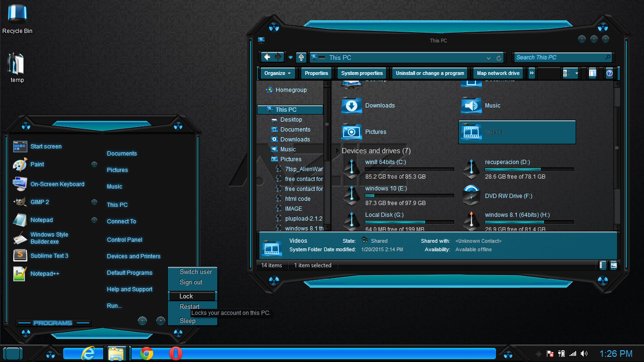
Task: Expand the Paint jump list arrow
Action: point(94,165)
